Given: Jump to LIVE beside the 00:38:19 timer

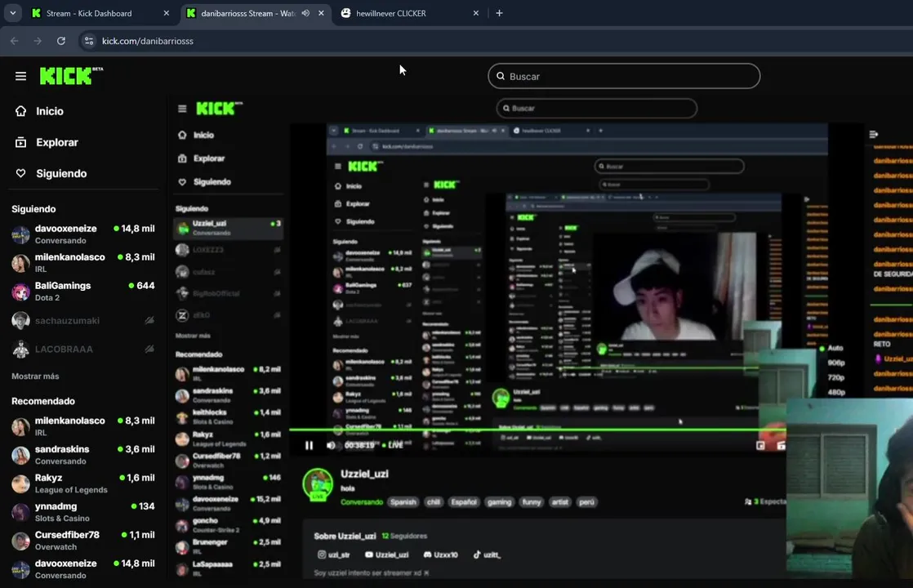Looking at the screenshot, I should click(393, 445).
